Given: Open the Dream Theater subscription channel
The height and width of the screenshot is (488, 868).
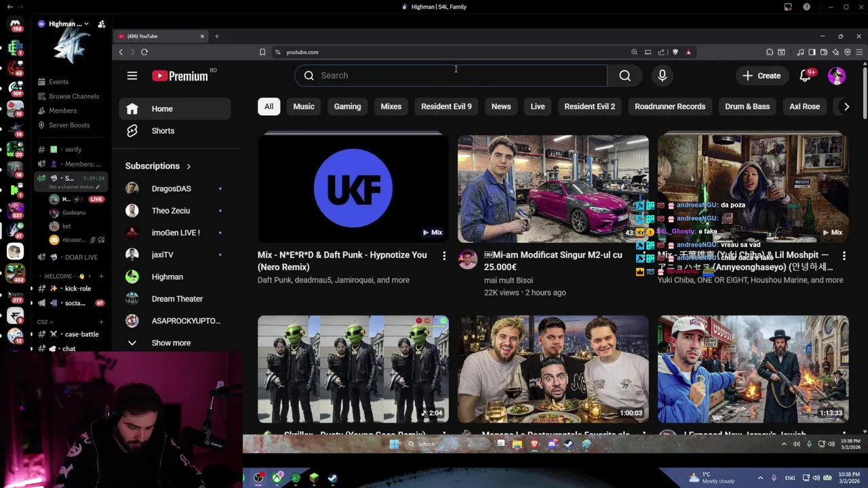Looking at the screenshot, I should 175,299.
